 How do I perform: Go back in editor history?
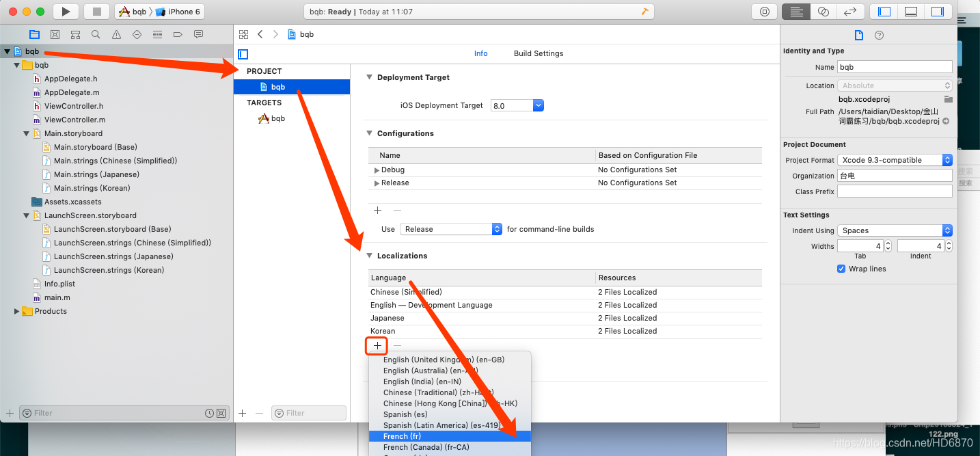click(x=260, y=34)
